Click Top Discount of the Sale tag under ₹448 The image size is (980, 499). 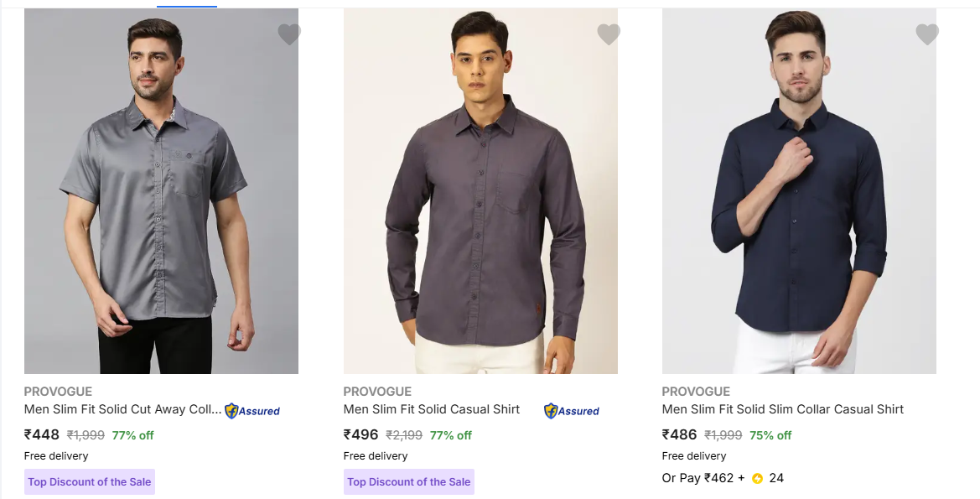coord(90,482)
